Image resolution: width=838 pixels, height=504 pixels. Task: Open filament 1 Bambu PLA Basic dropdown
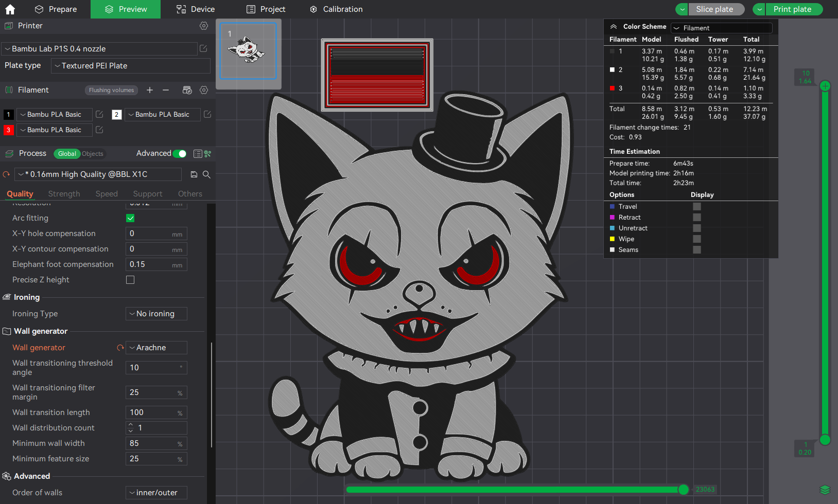(55, 115)
